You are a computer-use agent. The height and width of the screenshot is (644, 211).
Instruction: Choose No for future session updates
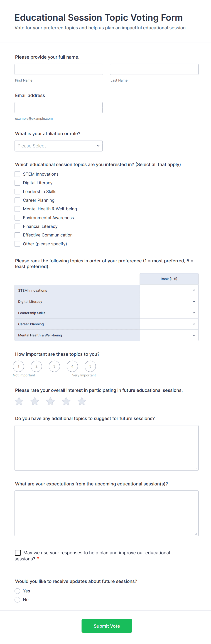coord(17,599)
